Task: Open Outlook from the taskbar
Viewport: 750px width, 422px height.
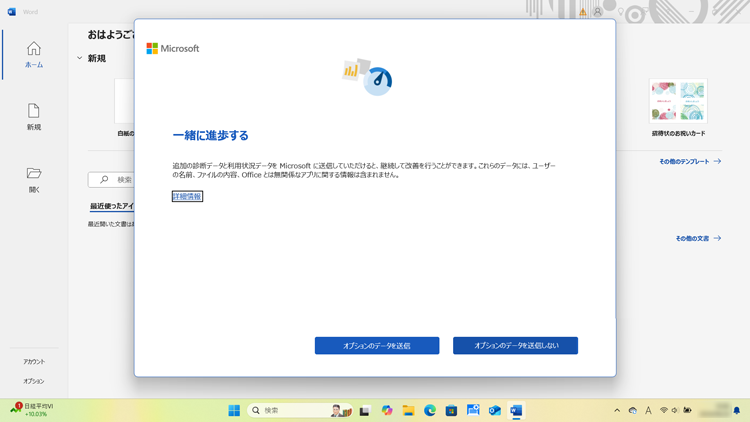Action: point(494,410)
